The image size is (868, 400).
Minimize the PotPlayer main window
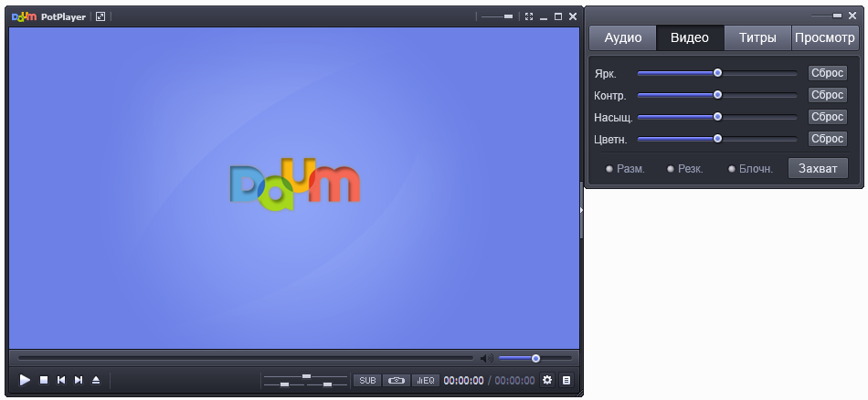(x=544, y=17)
